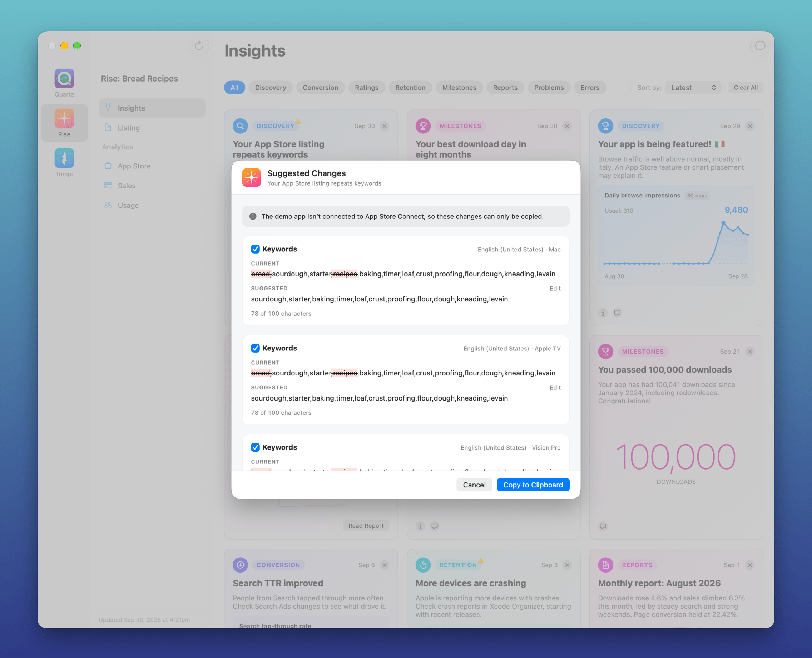Image resolution: width=812 pixels, height=658 pixels.
Task: Open Listing in the sidebar
Action: click(x=152, y=128)
